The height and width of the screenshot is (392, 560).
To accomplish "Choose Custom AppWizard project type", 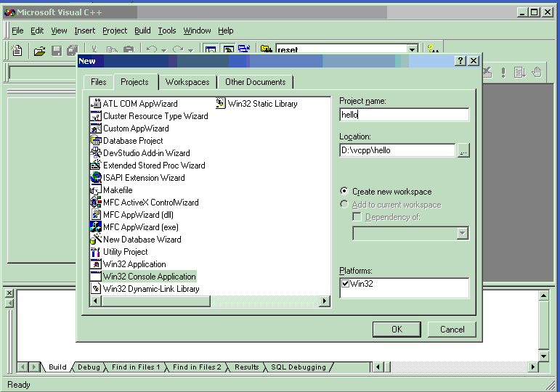I will click(130, 128).
